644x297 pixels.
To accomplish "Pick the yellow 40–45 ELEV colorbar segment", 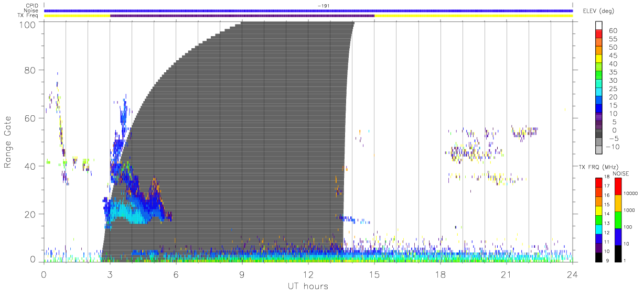I will click(599, 59).
